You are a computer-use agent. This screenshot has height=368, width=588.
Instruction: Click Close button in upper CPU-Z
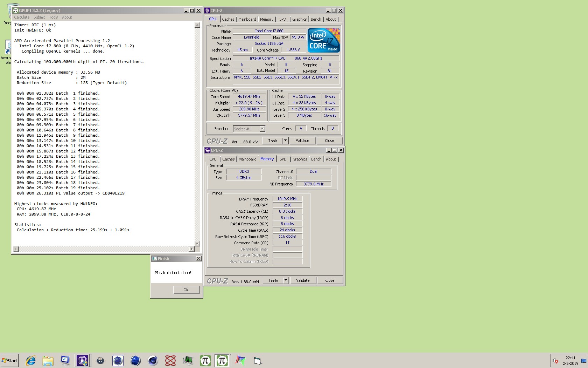click(x=329, y=141)
